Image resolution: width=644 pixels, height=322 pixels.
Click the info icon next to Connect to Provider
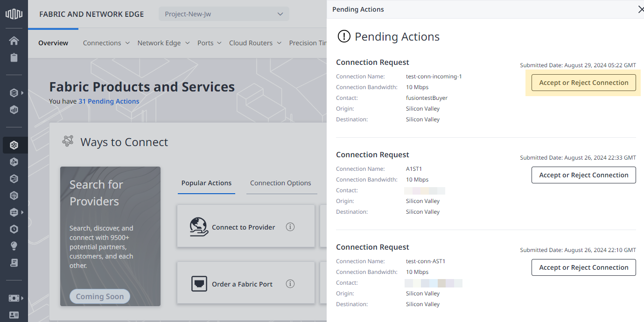pos(290,227)
